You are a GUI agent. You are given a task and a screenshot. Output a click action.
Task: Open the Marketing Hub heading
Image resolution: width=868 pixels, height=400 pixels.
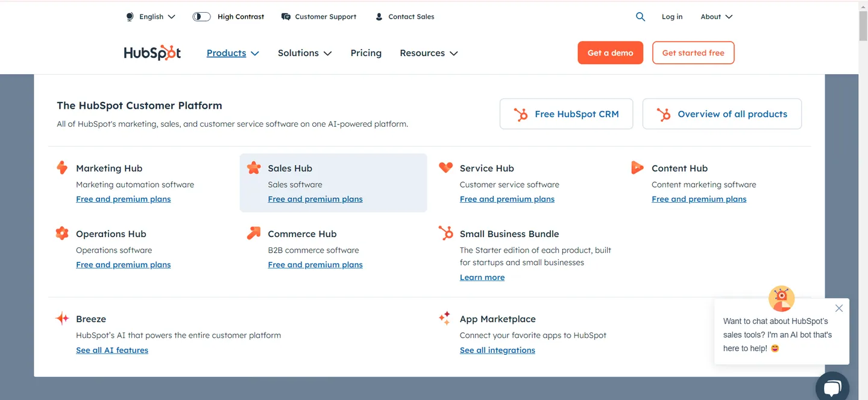[109, 168]
